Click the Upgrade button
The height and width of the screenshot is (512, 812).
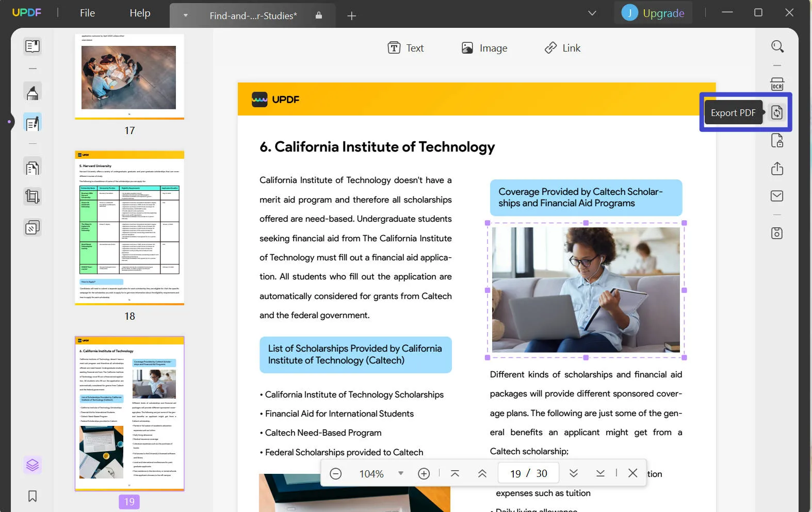coord(653,13)
